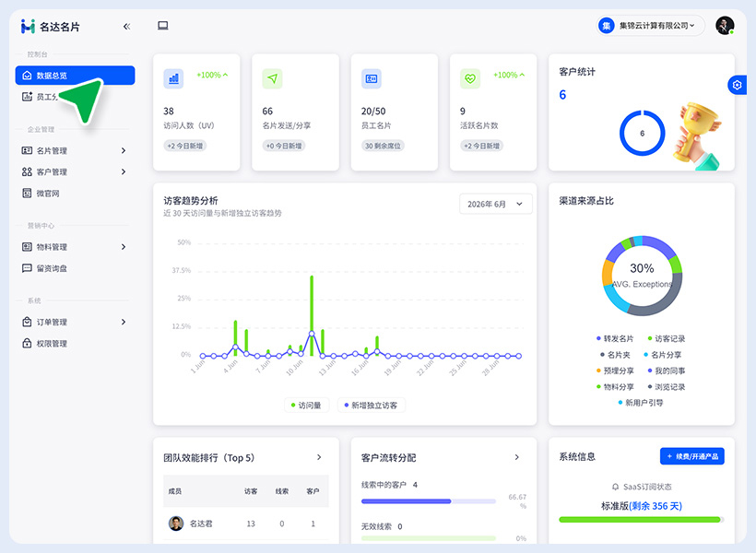Click the 数据总览 home icon

27,76
